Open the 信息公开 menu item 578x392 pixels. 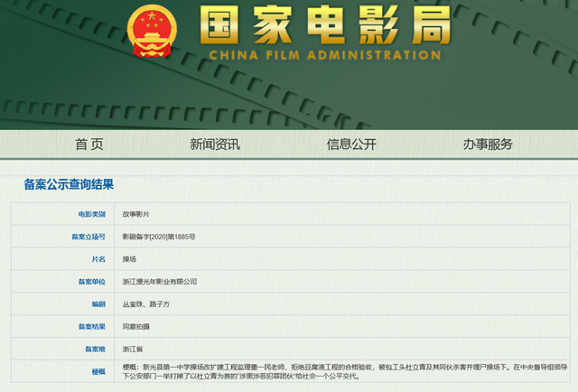click(351, 144)
